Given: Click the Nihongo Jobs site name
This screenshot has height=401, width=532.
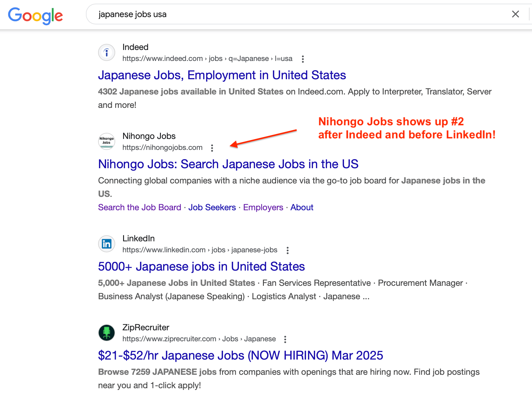Looking at the screenshot, I should pyautogui.click(x=149, y=136).
